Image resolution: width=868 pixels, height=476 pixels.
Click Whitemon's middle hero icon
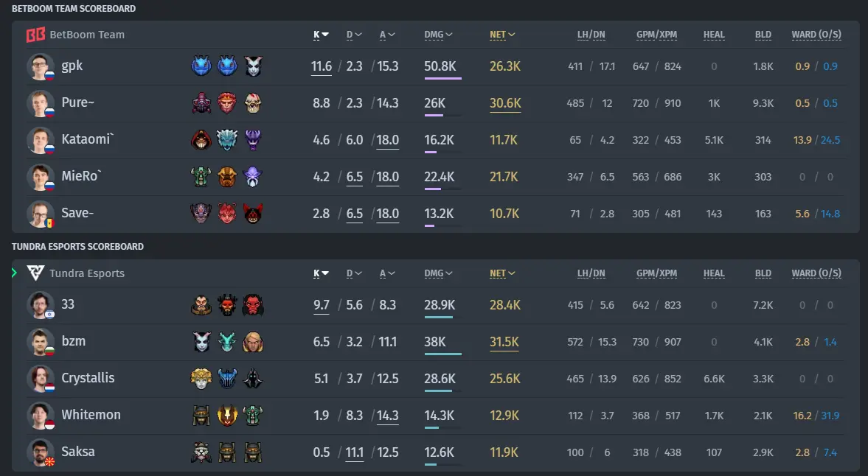(227, 415)
